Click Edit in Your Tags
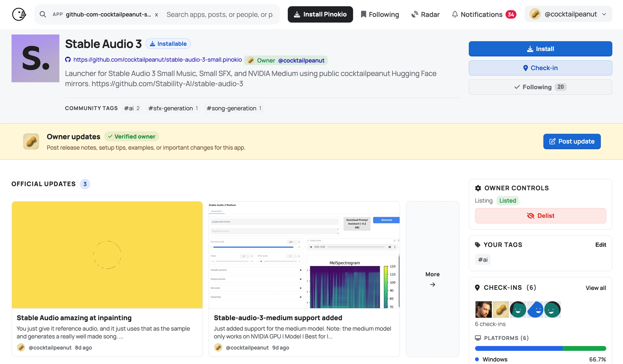Image resolution: width=623 pixels, height=364 pixels. (601, 245)
